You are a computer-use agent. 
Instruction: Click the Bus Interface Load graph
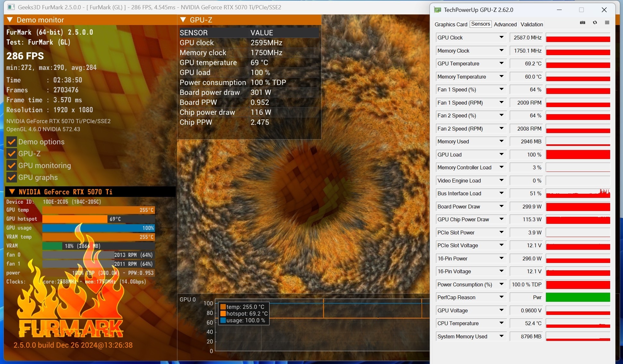(x=578, y=193)
